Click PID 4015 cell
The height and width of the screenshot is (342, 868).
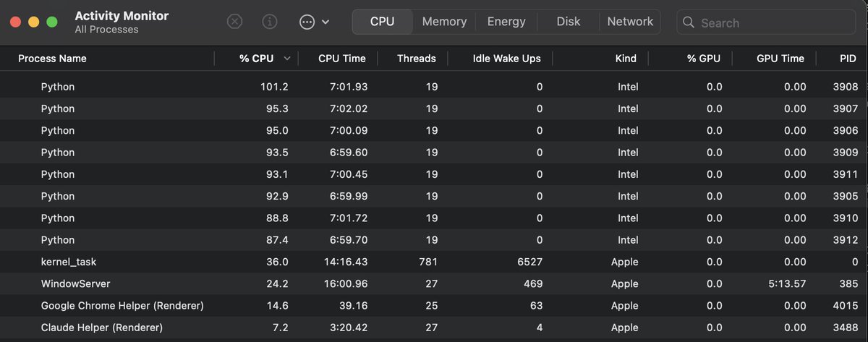pos(846,305)
